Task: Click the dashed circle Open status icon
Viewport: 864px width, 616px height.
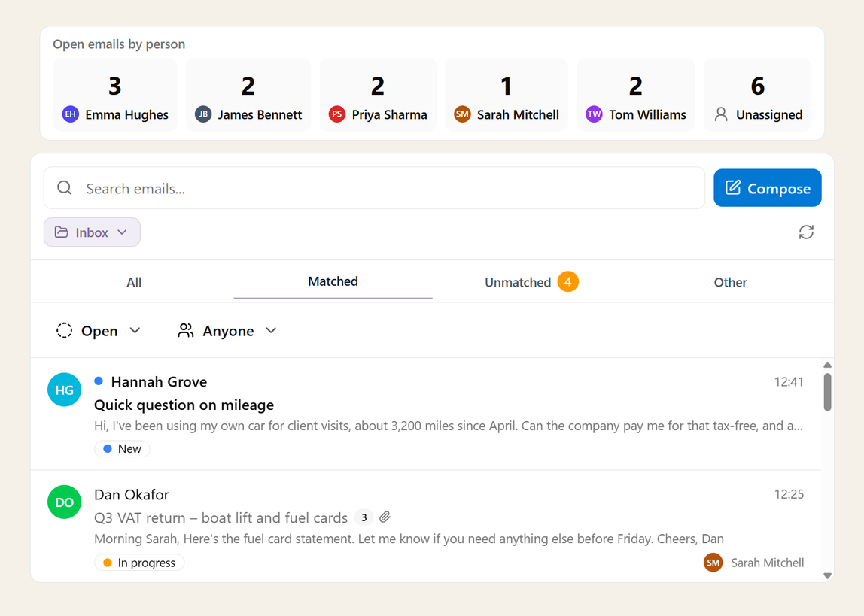Action: (x=65, y=330)
